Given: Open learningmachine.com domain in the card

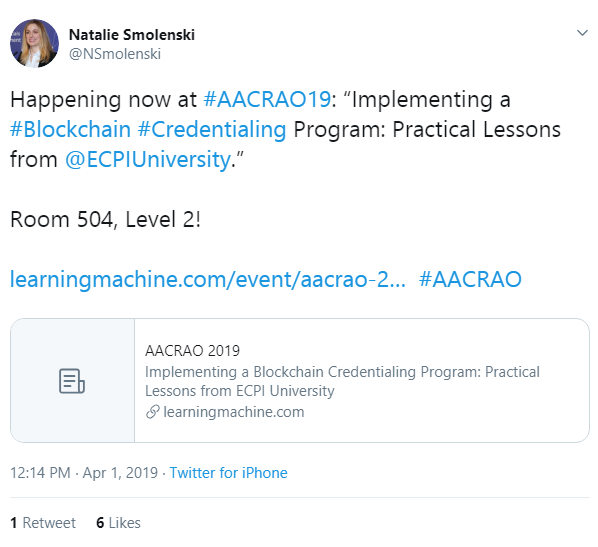Looking at the screenshot, I should coord(233,412).
